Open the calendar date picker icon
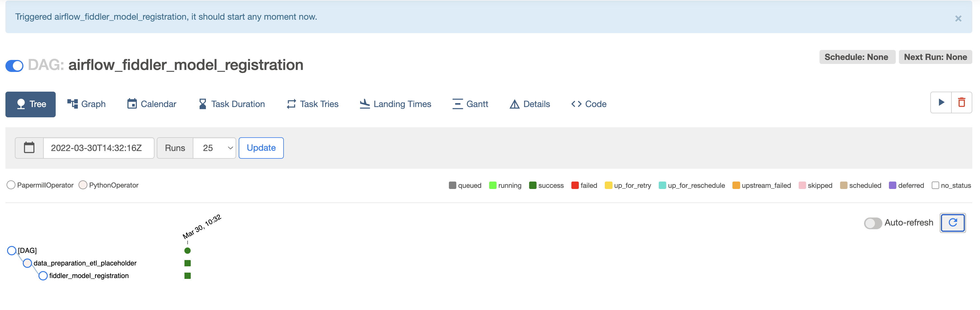Viewport: 980px width, 310px height. (29, 148)
